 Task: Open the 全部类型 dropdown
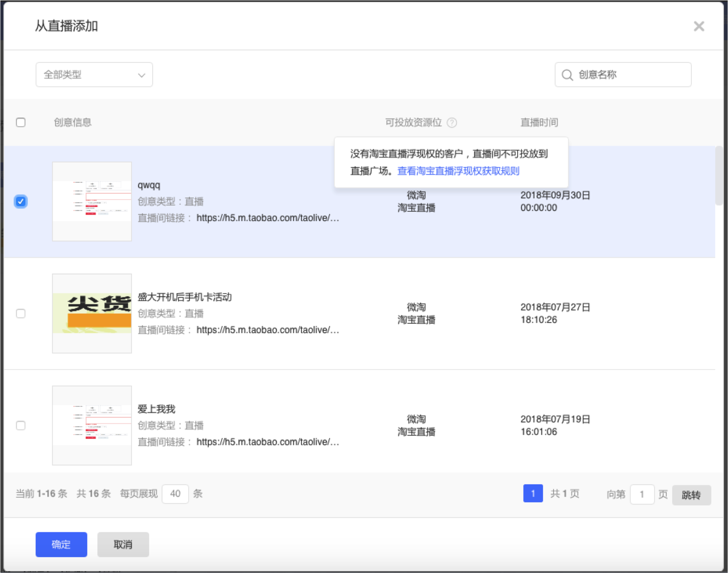(x=94, y=75)
